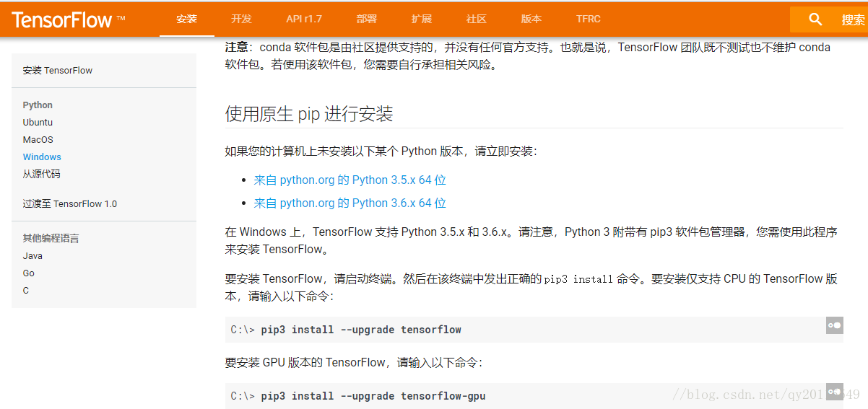Select Ubuntu in the sidebar
The height and width of the screenshot is (409, 868).
click(x=38, y=123)
